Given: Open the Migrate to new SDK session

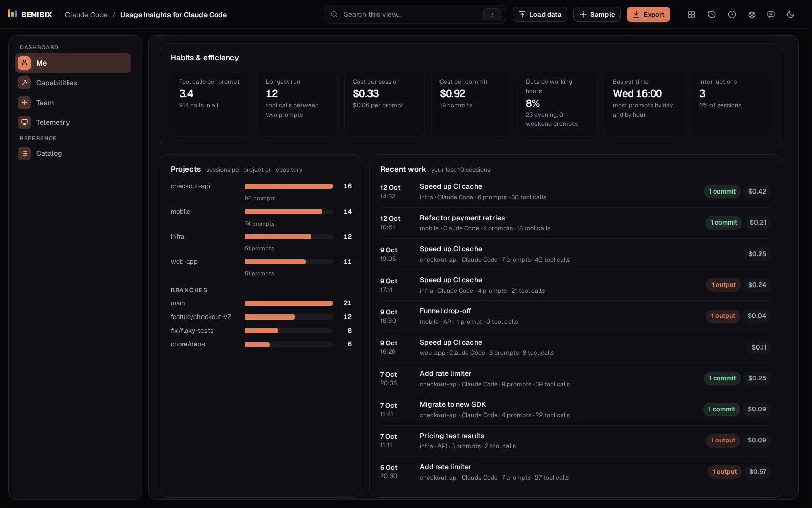Looking at the screenshot, I should tap(576, 409).
